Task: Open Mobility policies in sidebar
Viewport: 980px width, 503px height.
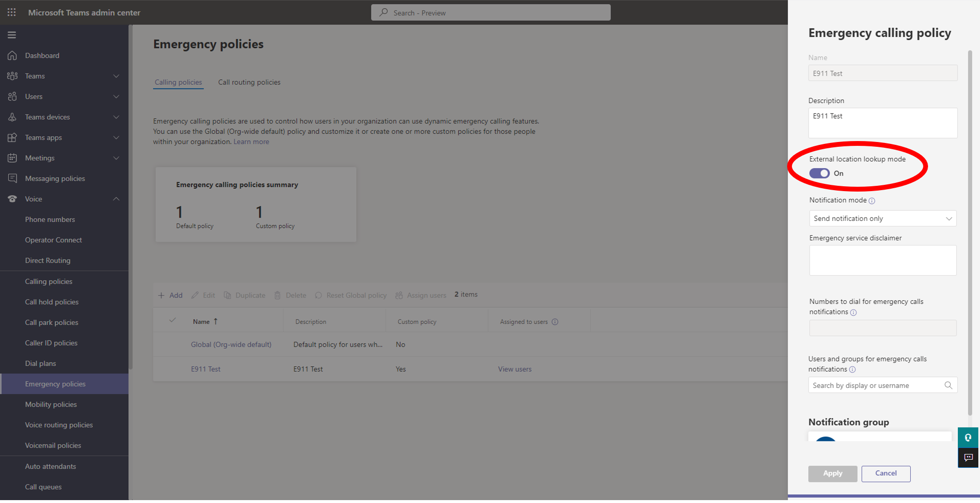Action: click(x=51, y=404)
